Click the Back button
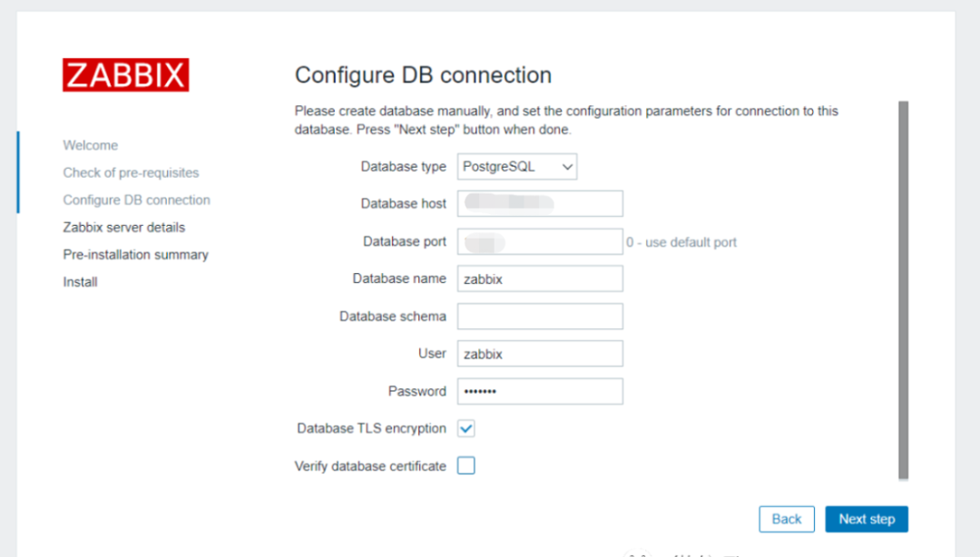This screenshot has height=557, width=980. pos(786,519)
